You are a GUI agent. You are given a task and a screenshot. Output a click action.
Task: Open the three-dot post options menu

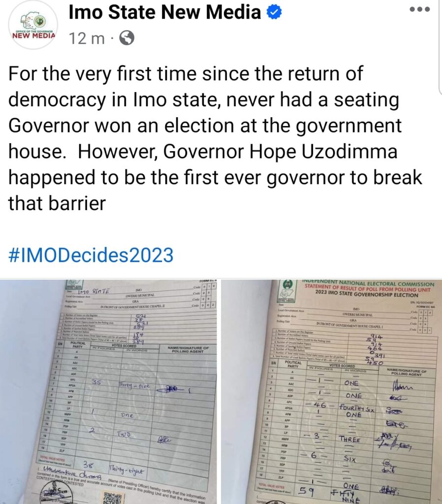click(420, 9)
